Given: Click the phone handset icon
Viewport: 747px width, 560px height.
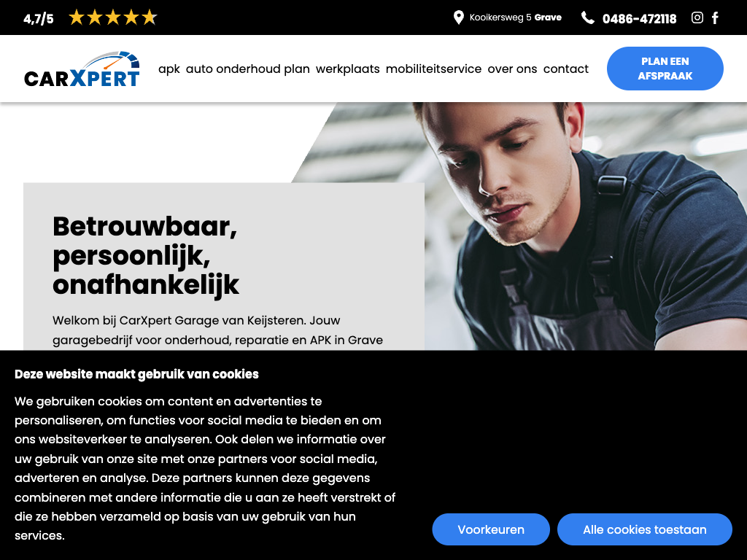Looking at the screenshot, I should click(588, 18).
